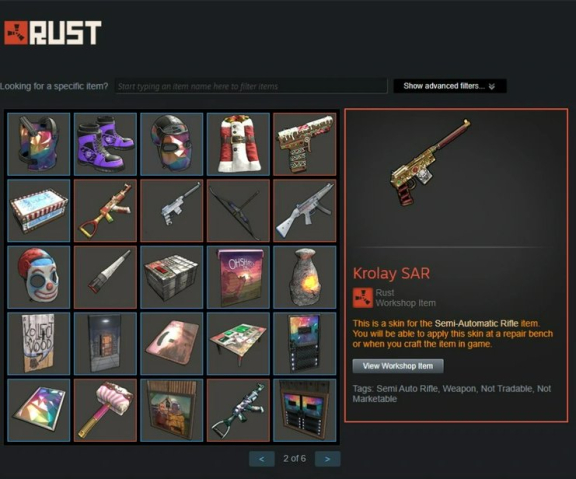Viewport: 576px width, 479px height.
Task: Go to the previous inventory page
Action: pos(262,459)
